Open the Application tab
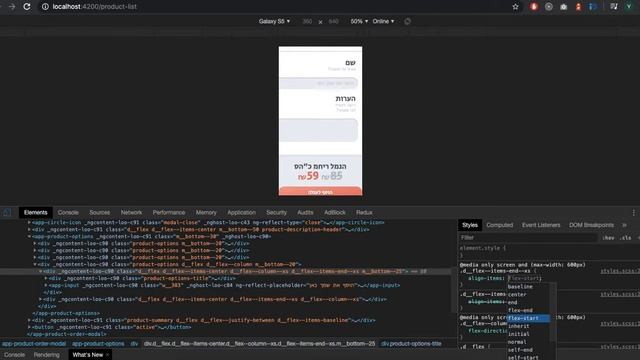640x360 pixels. (241, 212)
